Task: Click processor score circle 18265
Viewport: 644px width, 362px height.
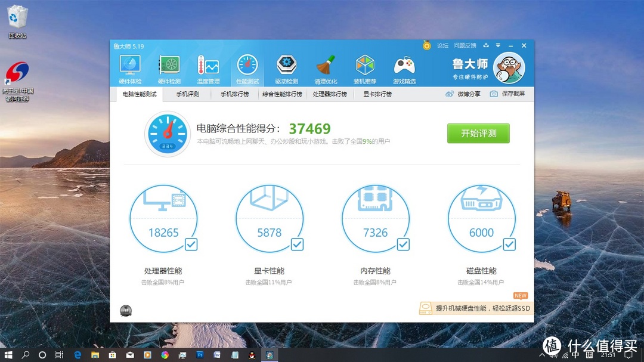Action: 163,219
